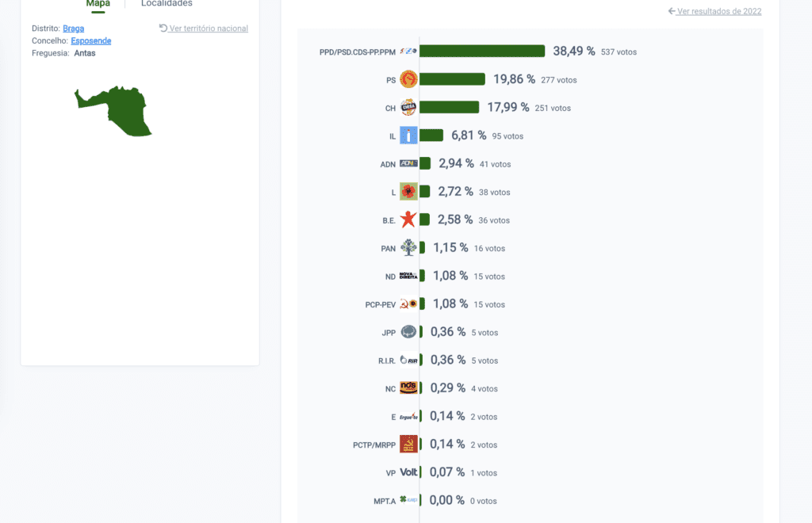Click the PCTP/MRPP red hammer-sickle logo
The image size is (812, 523).
(x=408, y=445)
